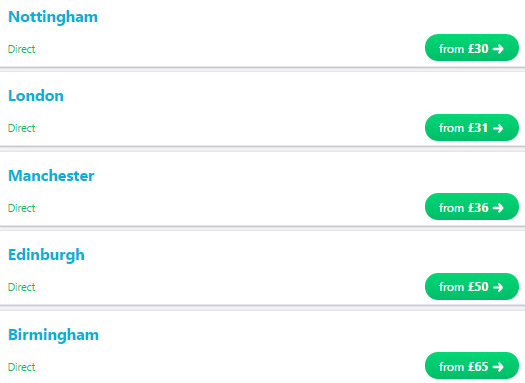Click the arrow icon on the £30 button

point(498,49)
